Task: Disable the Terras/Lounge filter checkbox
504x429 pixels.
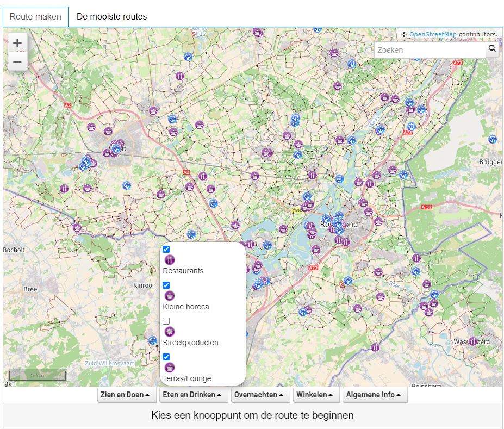Action: tap(166, 357)
